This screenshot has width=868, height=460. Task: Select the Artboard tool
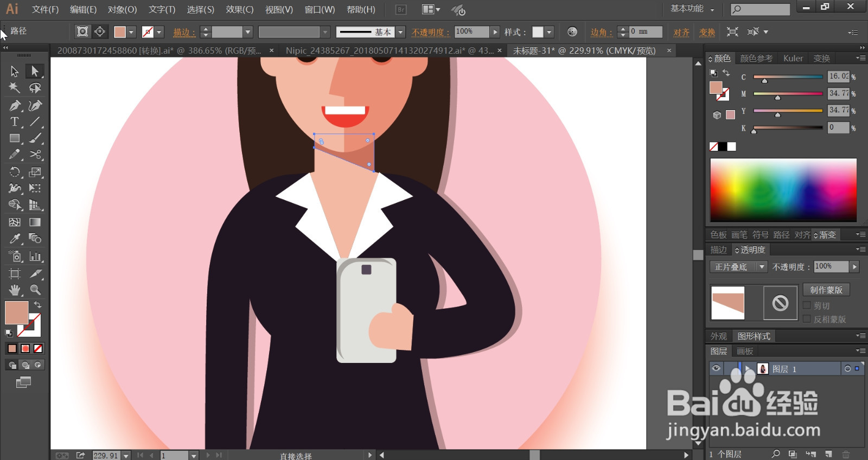click(x=15, y=273)
